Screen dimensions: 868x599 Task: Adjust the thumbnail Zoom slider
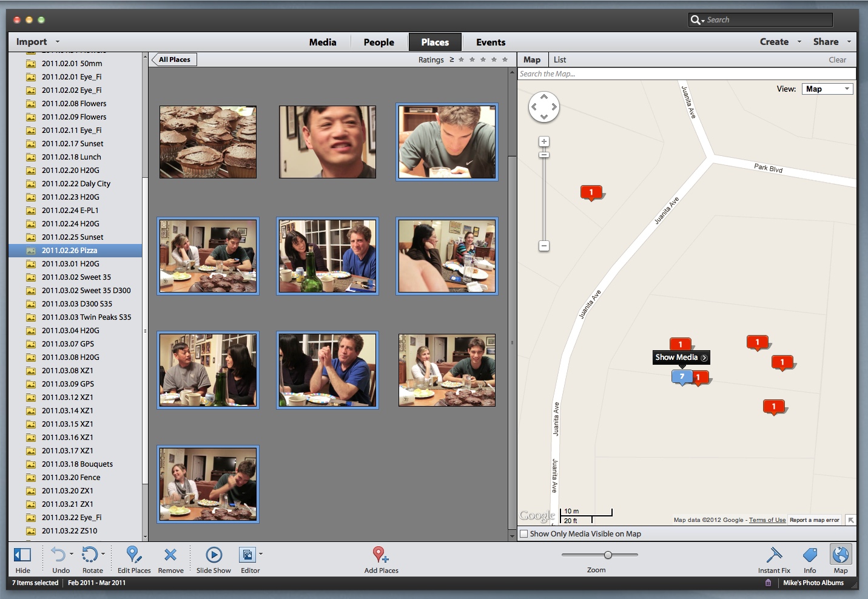608,555
